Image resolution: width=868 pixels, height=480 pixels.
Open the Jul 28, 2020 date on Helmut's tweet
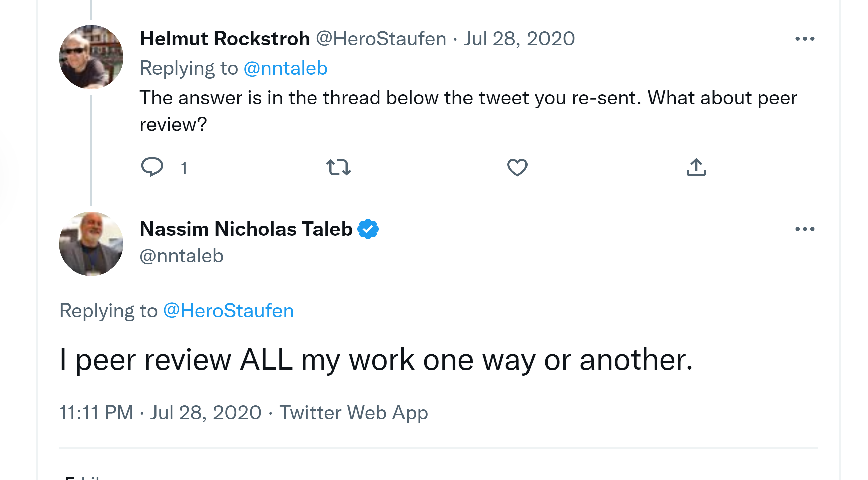(x=519, y=39)
